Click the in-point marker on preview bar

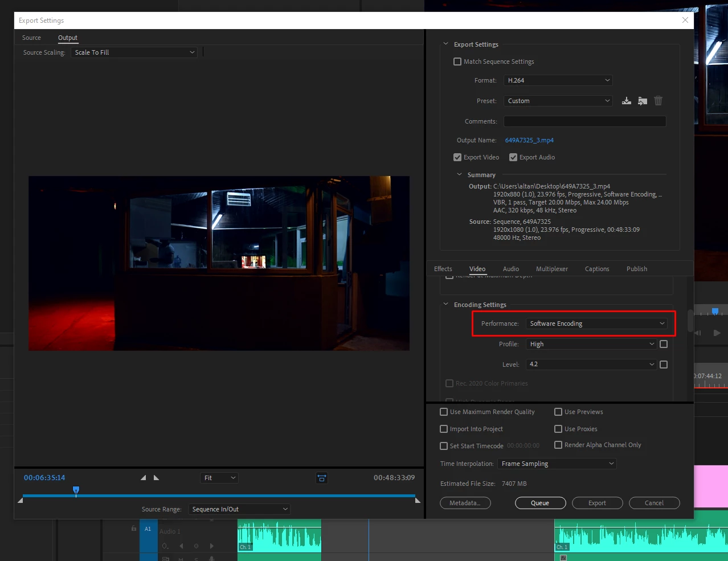click(21, 500)
